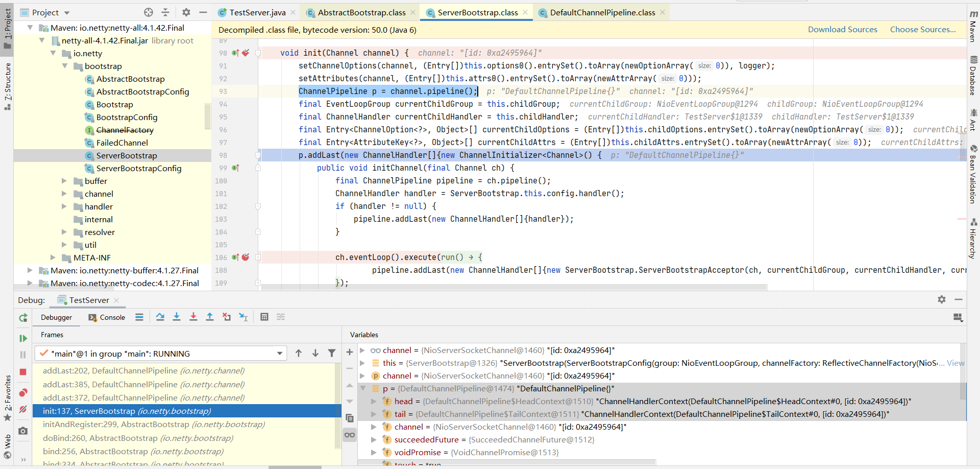
Task: Click View link for 'this' variable
Action: point(955,363)
